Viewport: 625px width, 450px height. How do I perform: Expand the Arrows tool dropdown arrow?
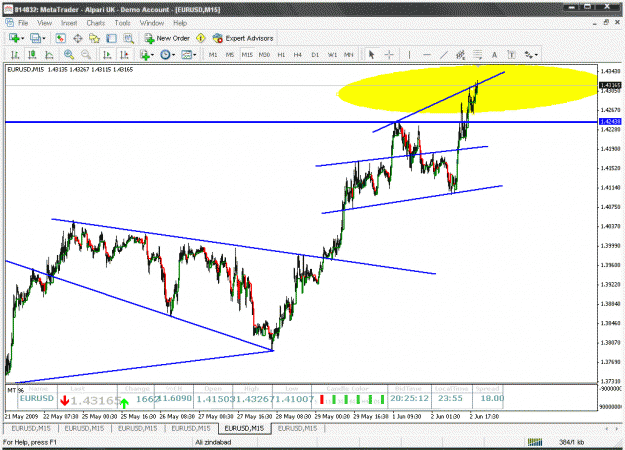tap(537, 55)
